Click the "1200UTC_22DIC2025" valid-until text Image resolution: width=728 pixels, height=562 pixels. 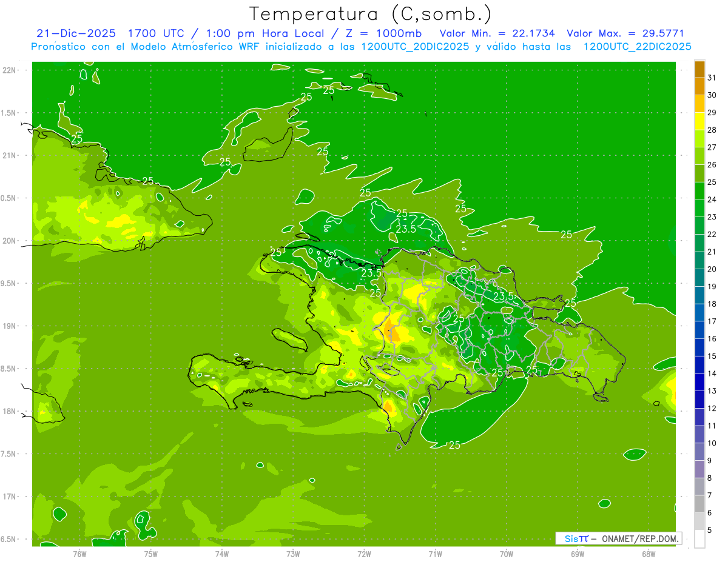point(637,47)
